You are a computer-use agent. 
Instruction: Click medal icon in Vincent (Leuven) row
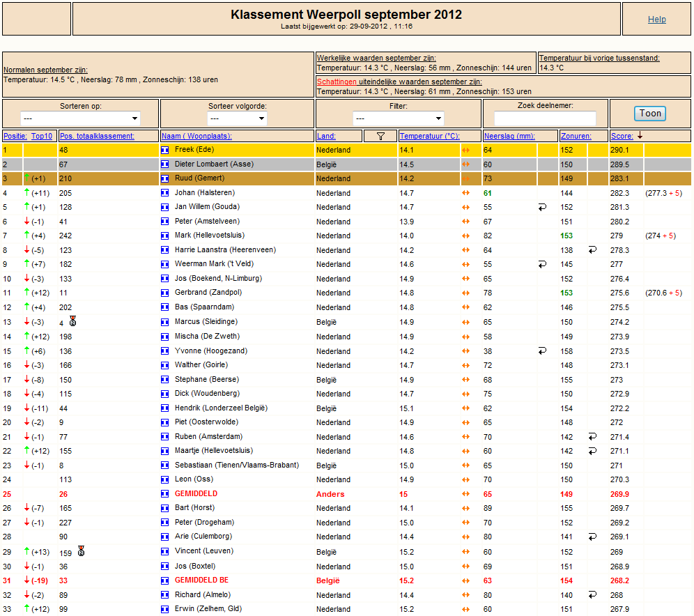(81, 551)
